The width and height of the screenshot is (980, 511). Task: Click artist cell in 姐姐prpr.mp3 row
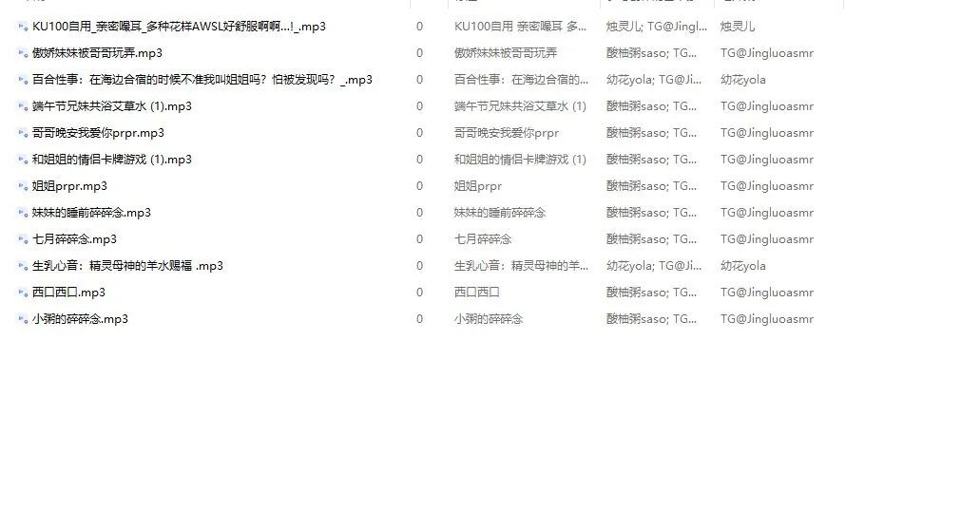click(650, 185)
